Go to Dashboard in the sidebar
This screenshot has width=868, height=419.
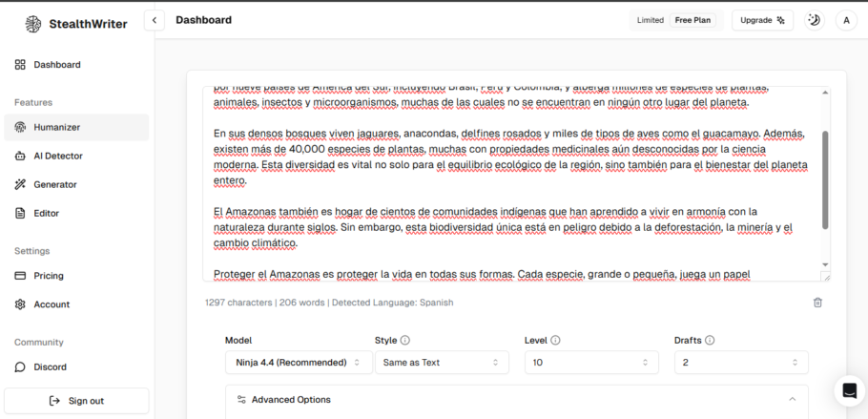(x=57, y=65)
